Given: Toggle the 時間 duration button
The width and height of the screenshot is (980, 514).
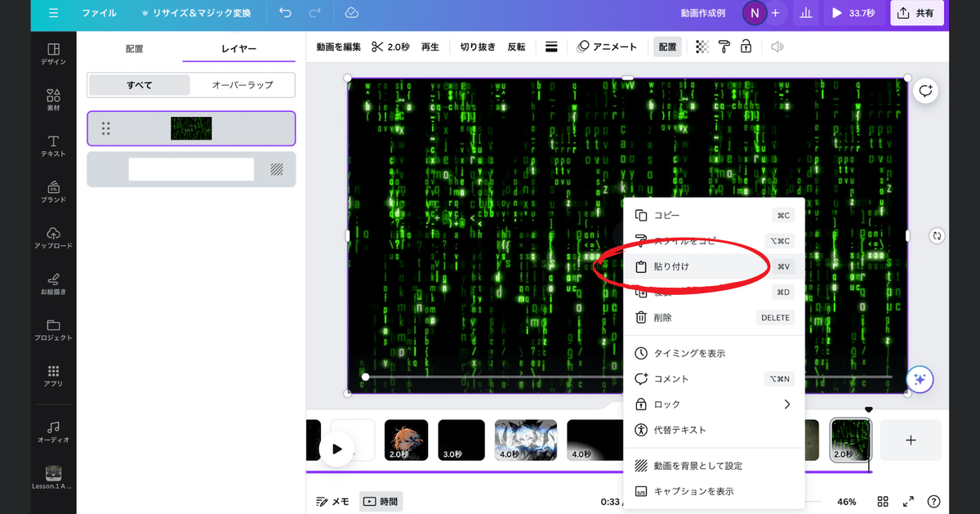Looking at the screenshot, I should [381, 502].
